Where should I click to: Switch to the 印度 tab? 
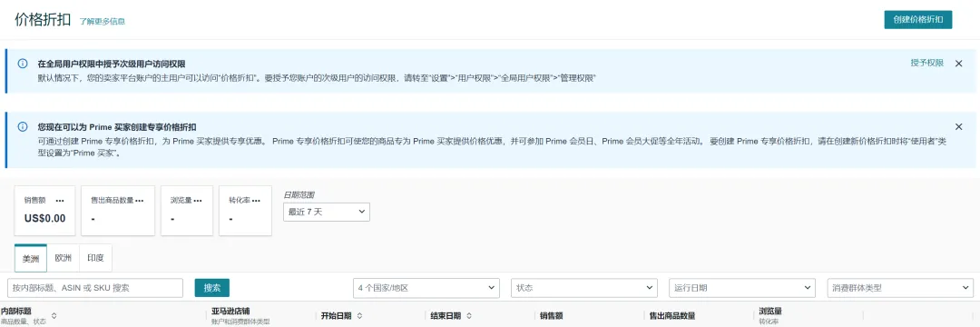(95, 258)
